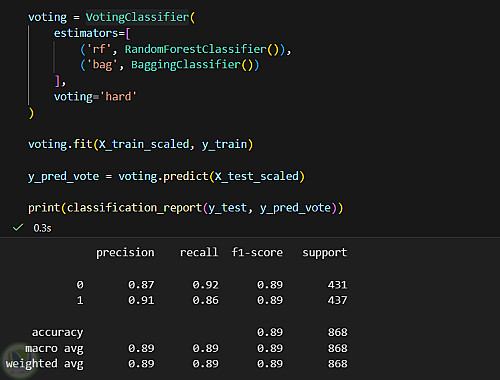500x380 pixels.
Task: Click the 0.3s execution time label
Action: [42, 228]
